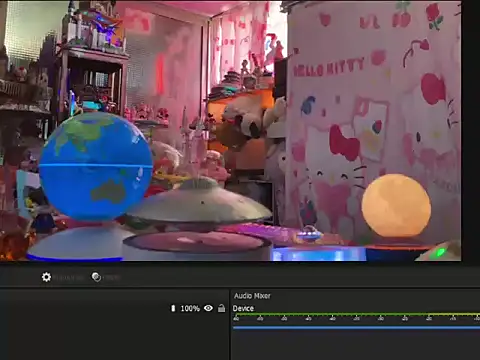Toggle source visibility with the eye icon
480x360 pixels.
pos(208,308)
